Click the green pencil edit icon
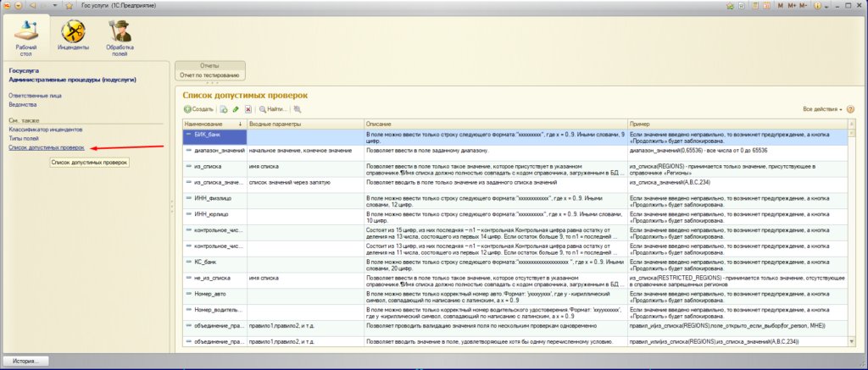The image size is (868, 370). (x=236, y=109)
